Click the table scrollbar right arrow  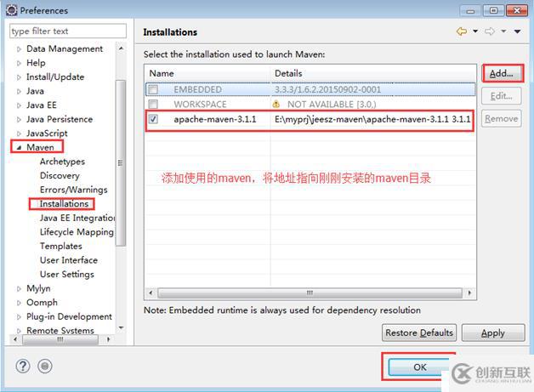tap(469, 293)
